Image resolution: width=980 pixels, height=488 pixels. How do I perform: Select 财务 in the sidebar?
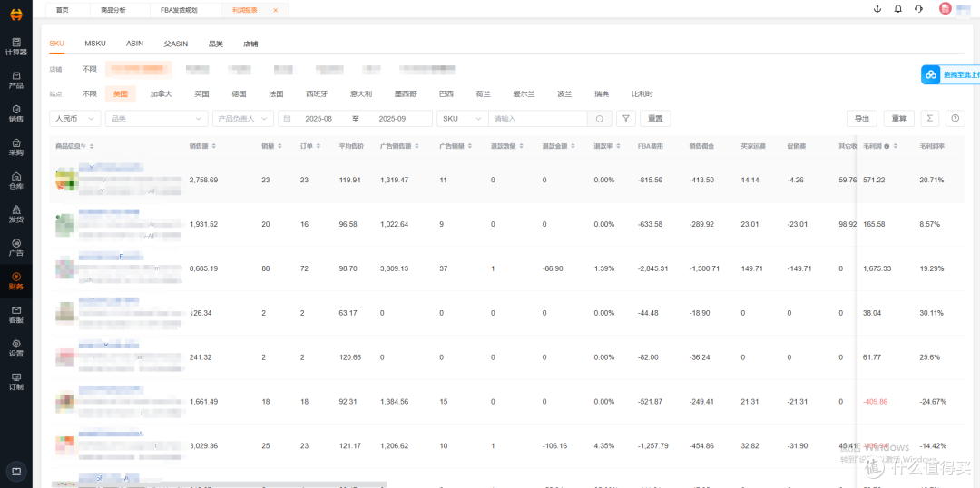coord(16,282)
